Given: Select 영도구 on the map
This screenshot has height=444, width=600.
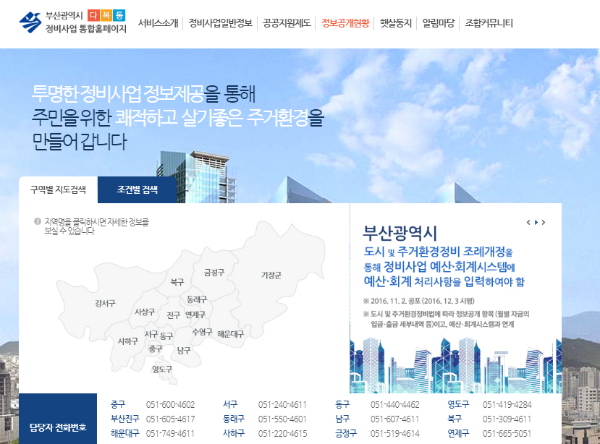Looking at the screenshot, I should pyautogui.click(x=162, y=369).
